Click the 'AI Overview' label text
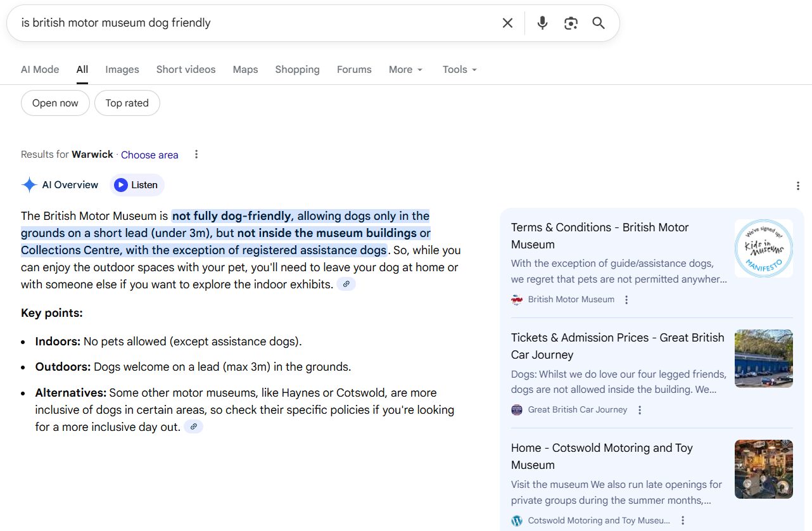Screen dimensions: 812x531 70,185
